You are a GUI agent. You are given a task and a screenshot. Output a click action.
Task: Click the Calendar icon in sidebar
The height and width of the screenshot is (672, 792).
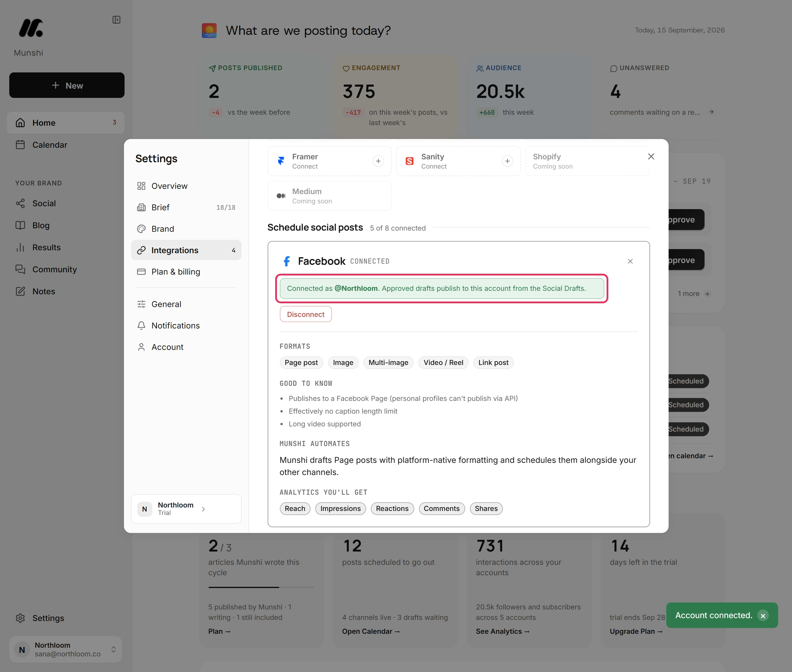(x=20, y=145)
